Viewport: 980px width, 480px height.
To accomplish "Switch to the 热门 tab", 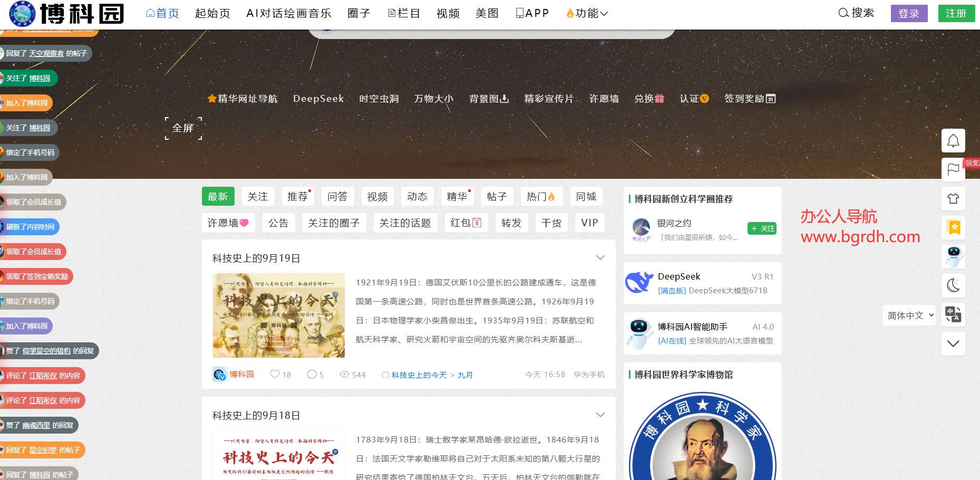I will (541, 196).
